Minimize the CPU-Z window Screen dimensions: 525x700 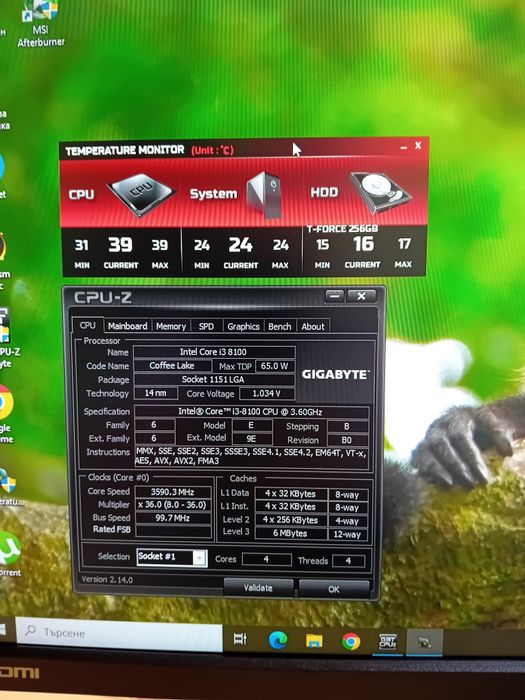click(334, 296)
